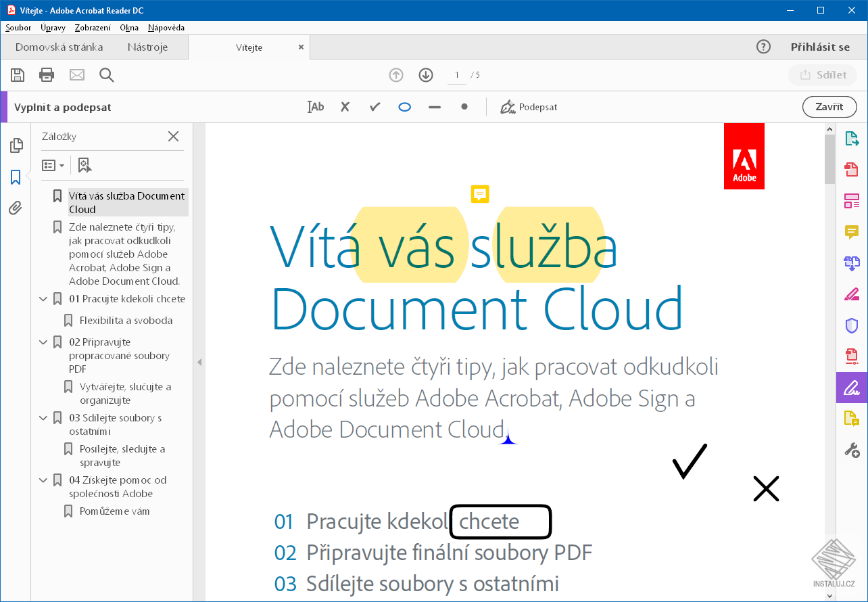
Task: Select Vytvářejte, slučujte a organizujte bookmark
Action: tap(125, 394)
